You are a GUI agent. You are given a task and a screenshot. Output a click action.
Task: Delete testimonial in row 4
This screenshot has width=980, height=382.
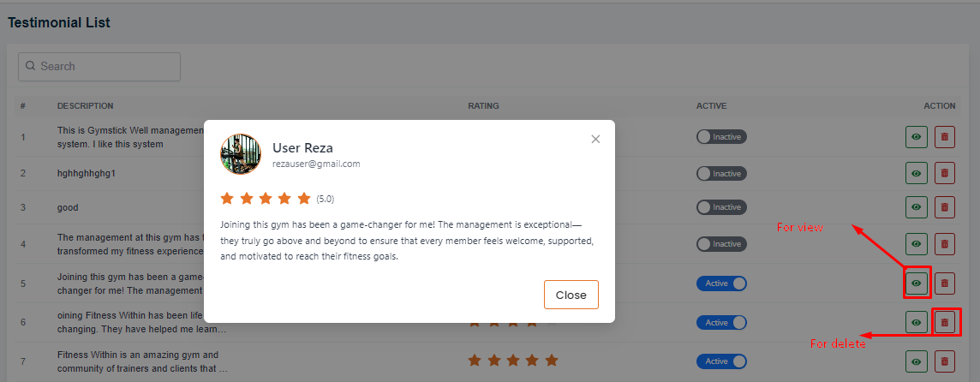(x=944, y=244)
